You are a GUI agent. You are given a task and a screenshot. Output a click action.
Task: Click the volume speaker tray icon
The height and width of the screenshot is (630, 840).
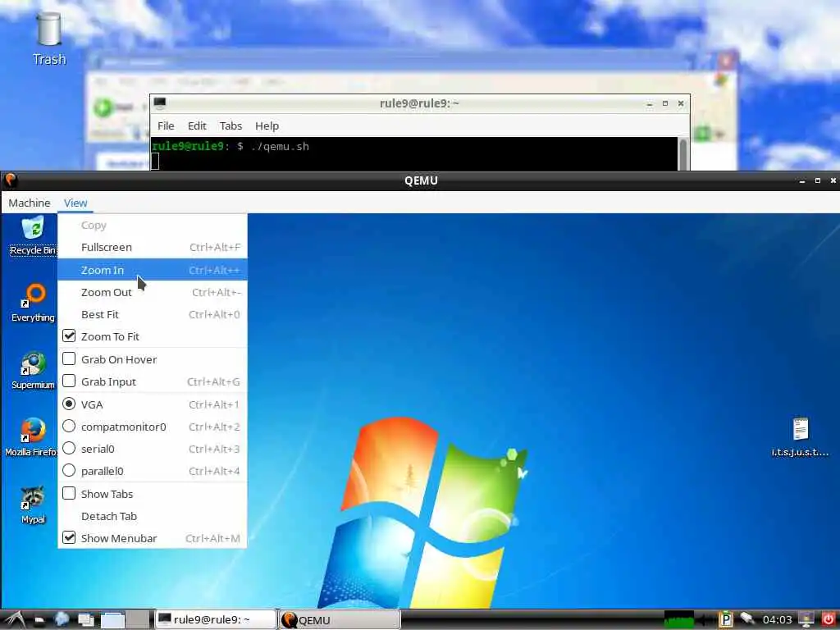[705, 620]
